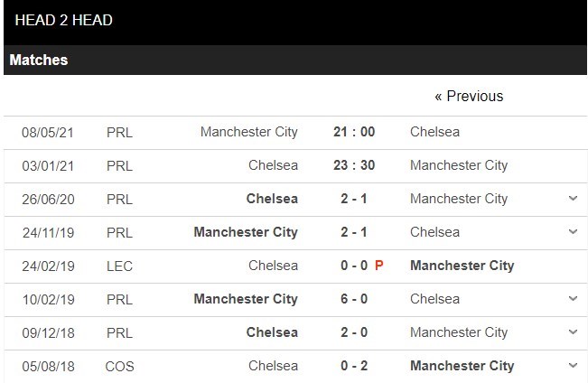Expand the 24/11/19 Manchester City 2-1 match
588x383 pixels.
[x=573, y=232]
